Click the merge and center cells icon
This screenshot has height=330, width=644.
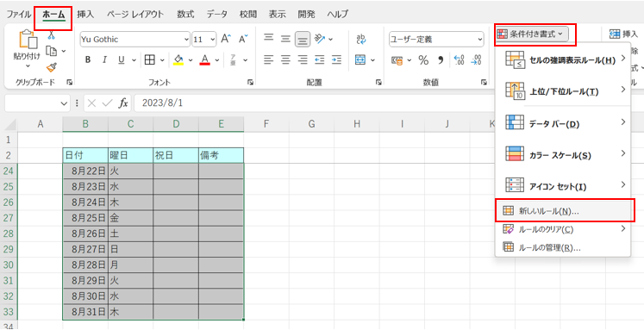pos(361,60)
